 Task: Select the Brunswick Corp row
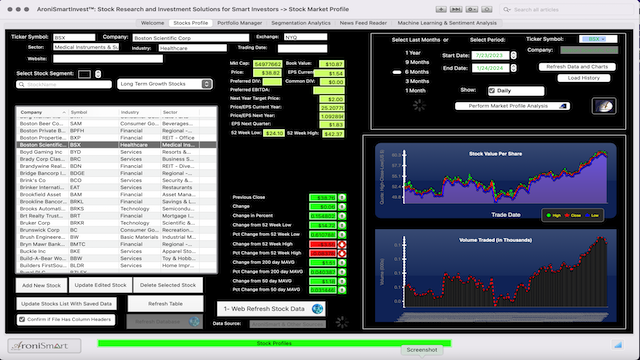116,230
